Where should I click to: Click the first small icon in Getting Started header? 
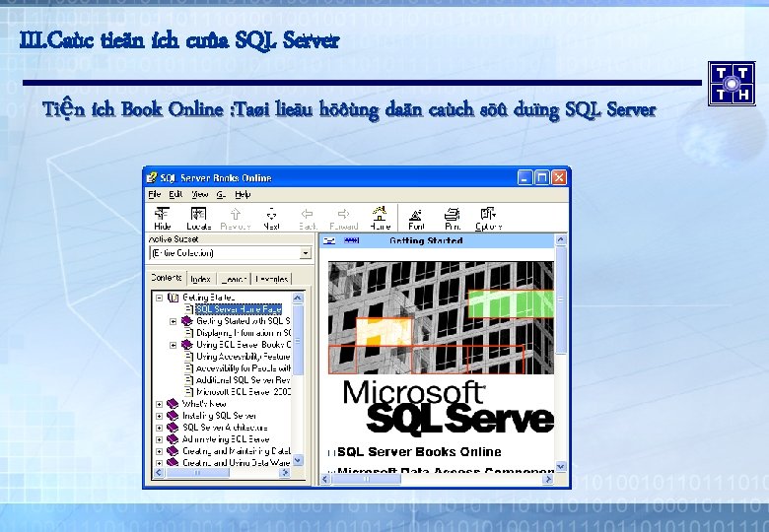point(330,240)
